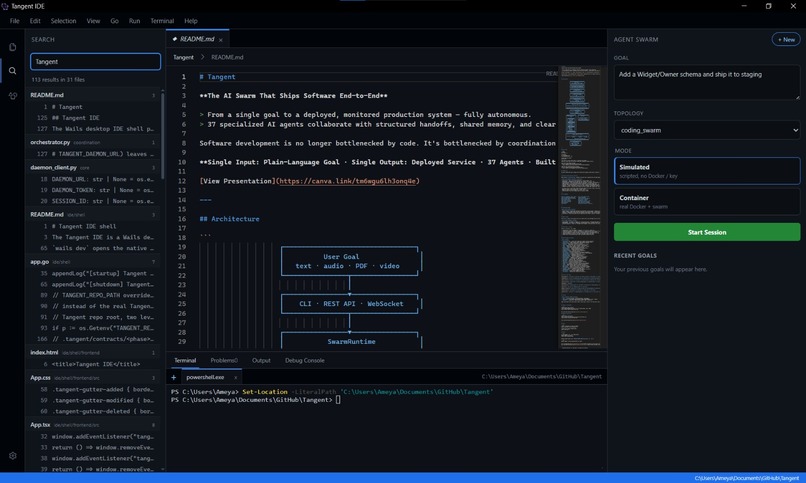Open result '<title>Tangent IDE</title>' in index.html
This screenshot has width=806, height=483.
pos(93,364)
